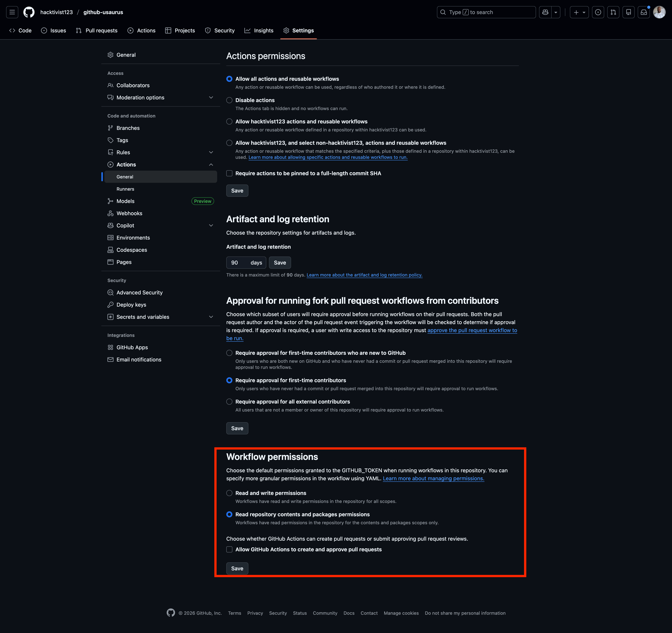Open the Security repository tab
The height and width of the screenshot is (633, 672).
click(x=220, y=30)
